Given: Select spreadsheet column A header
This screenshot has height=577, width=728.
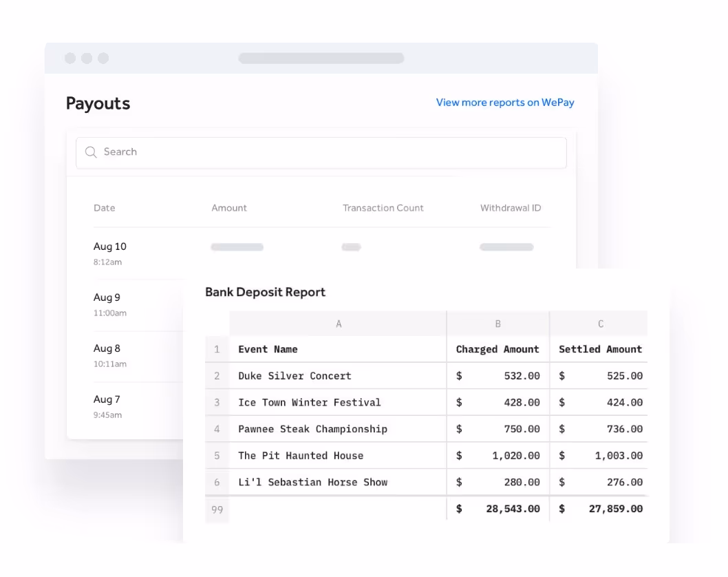Looking at the screenshot, I should coord(338,324).
